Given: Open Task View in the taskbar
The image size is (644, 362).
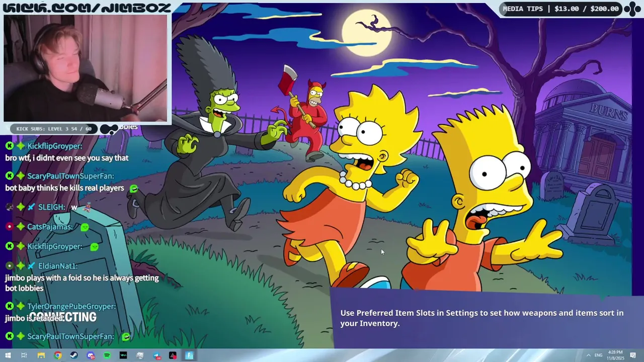Looking at the screenshot, I should pyautogui.click(x=24, y=355).
